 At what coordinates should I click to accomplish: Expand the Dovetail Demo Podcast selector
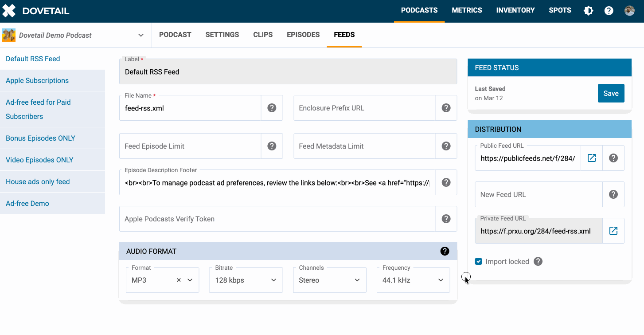[141, 35]
